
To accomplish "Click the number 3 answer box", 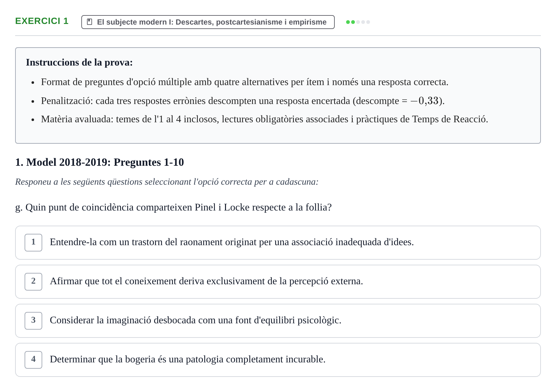I will pyautogui.click(x=33, y=321).
